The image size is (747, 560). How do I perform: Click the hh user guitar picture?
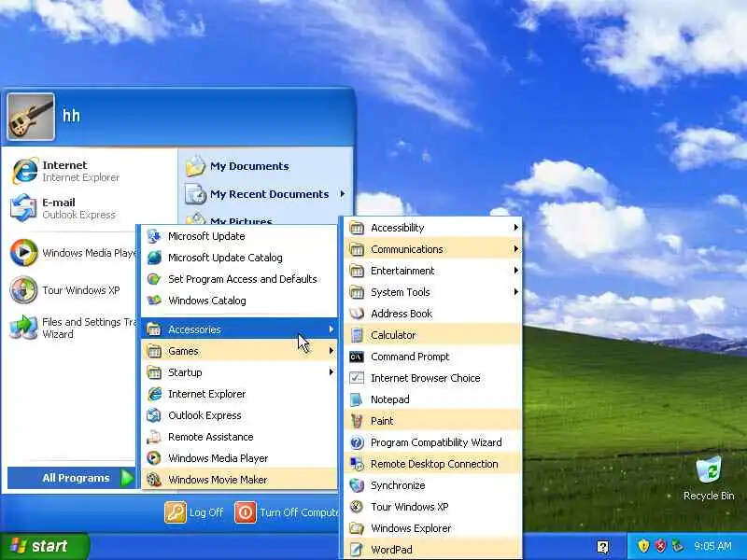31,117
